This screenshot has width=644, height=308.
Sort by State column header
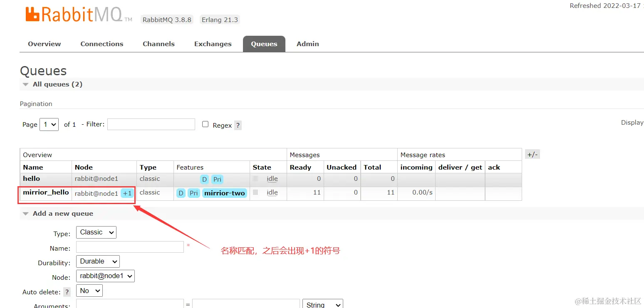(262, 167)
